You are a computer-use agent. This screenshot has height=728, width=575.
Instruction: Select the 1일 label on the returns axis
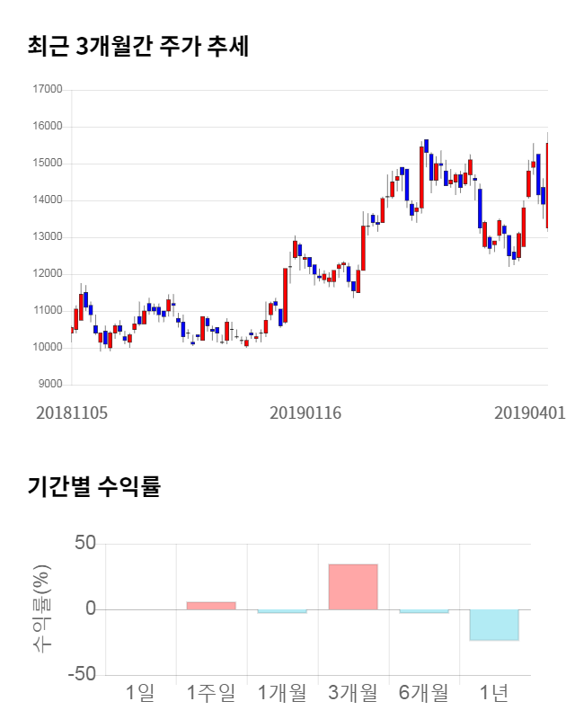pos(140,693)
